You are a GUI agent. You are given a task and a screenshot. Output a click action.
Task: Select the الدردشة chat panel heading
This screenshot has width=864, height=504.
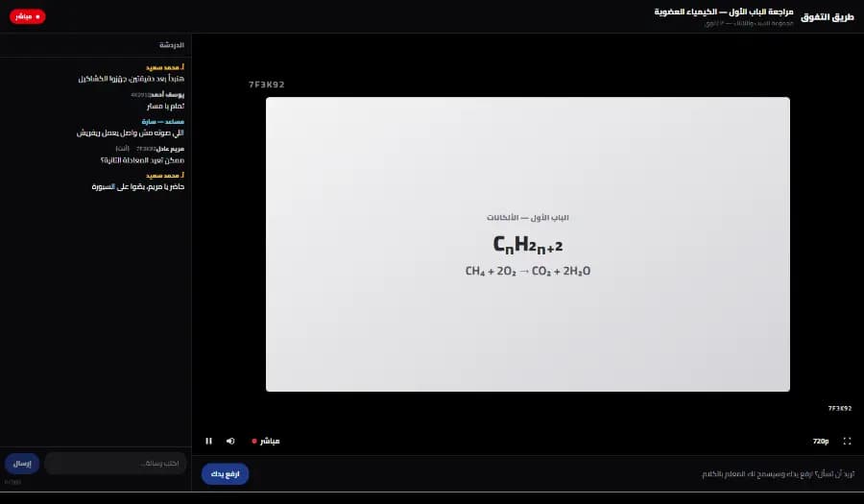pyautogui.click(x=172, y=44)
